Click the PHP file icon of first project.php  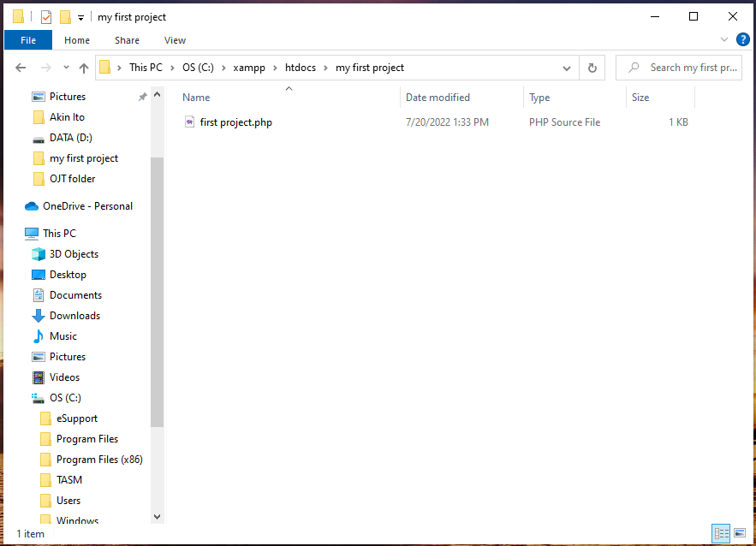coord(189,122)
